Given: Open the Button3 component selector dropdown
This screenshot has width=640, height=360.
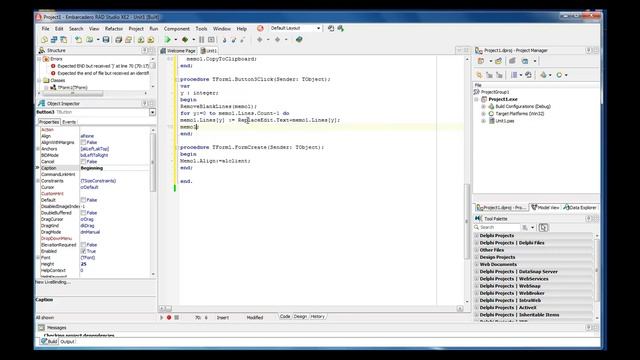Looking at the screenshot, I should pos(152,112).
